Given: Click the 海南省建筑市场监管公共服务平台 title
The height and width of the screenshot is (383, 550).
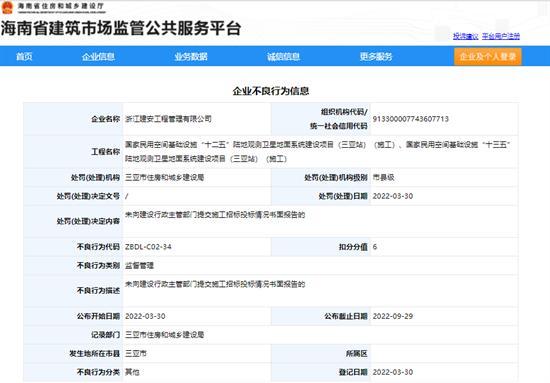Looking at the screenshot, I should click(x=121, y=29).
